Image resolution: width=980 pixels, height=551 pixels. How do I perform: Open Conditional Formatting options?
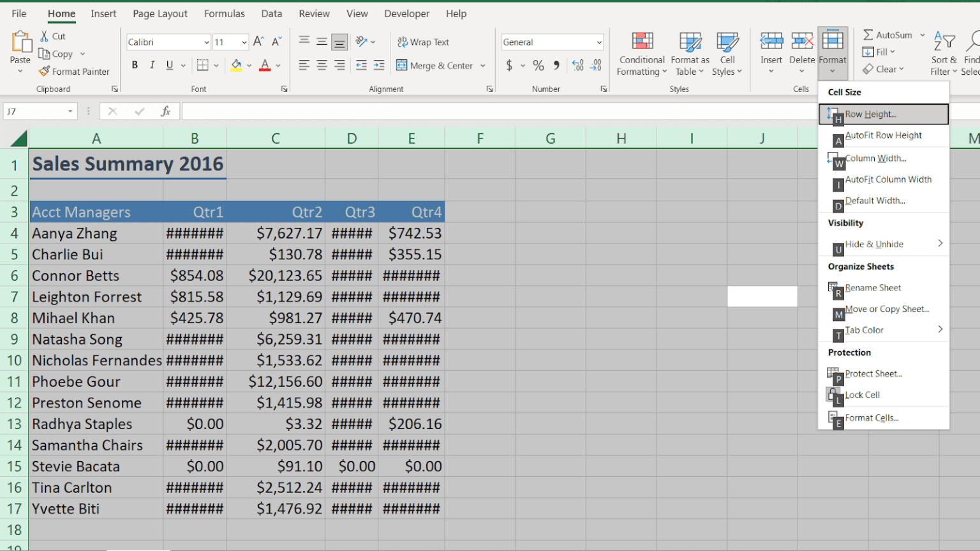641,53
